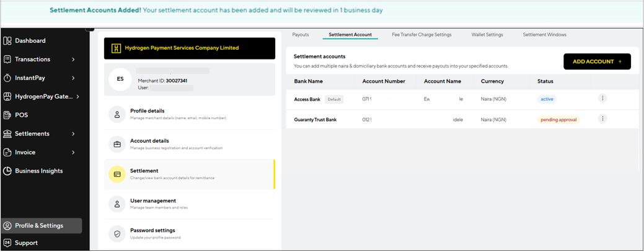Viewport: 644px width, 252px height.
Task: Open the three-dot menu for Guaranty Trust Bank
Action: click(602, 119)
